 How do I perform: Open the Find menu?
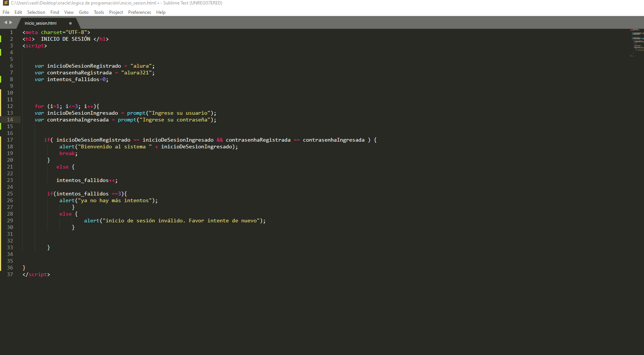pos(55,12)
